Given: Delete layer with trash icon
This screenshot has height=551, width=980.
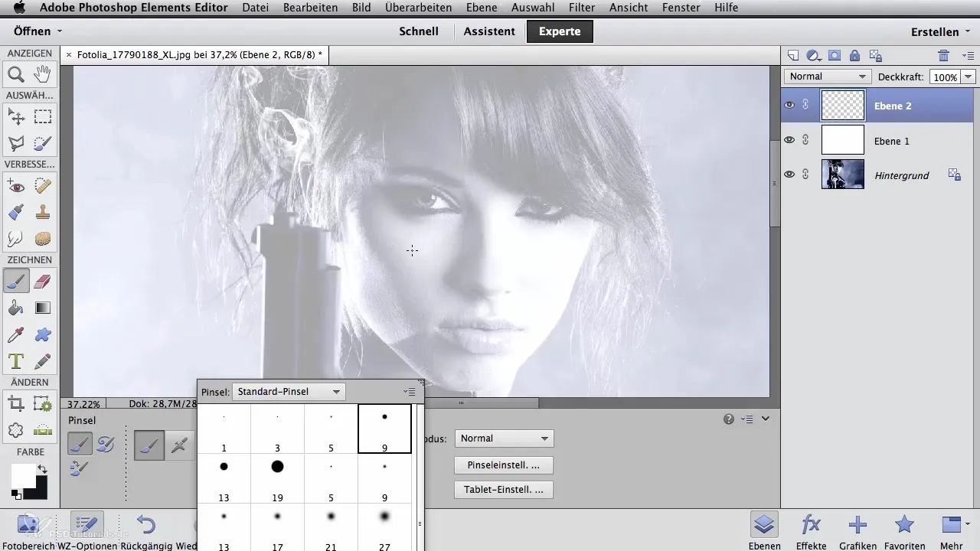Looking at the screenshot, I should pos(943,56).
